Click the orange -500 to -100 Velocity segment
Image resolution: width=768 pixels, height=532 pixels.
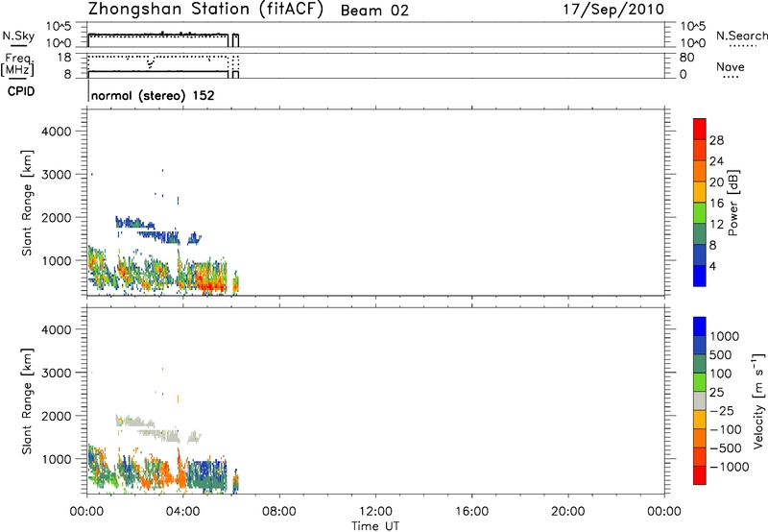tap(700, 438)
